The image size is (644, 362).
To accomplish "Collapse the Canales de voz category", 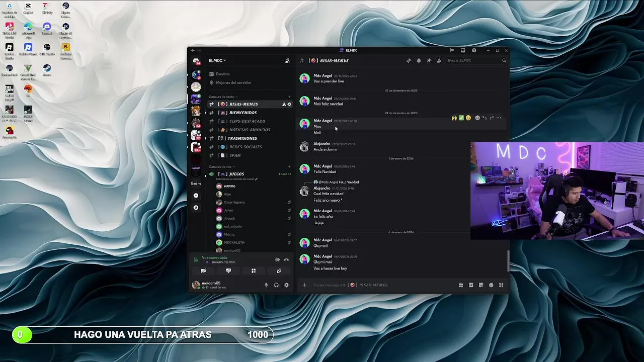I will (x=221, y=166).
